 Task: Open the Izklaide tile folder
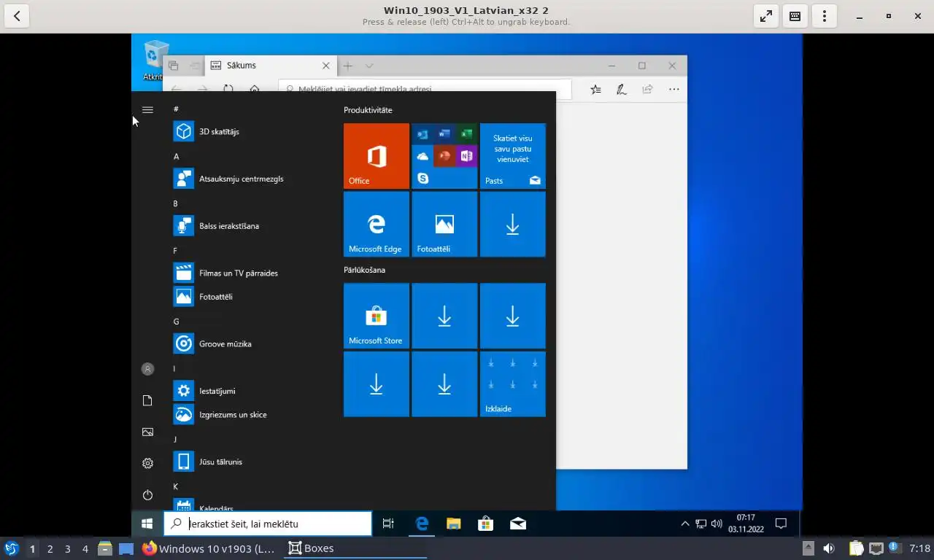(513, 384)
